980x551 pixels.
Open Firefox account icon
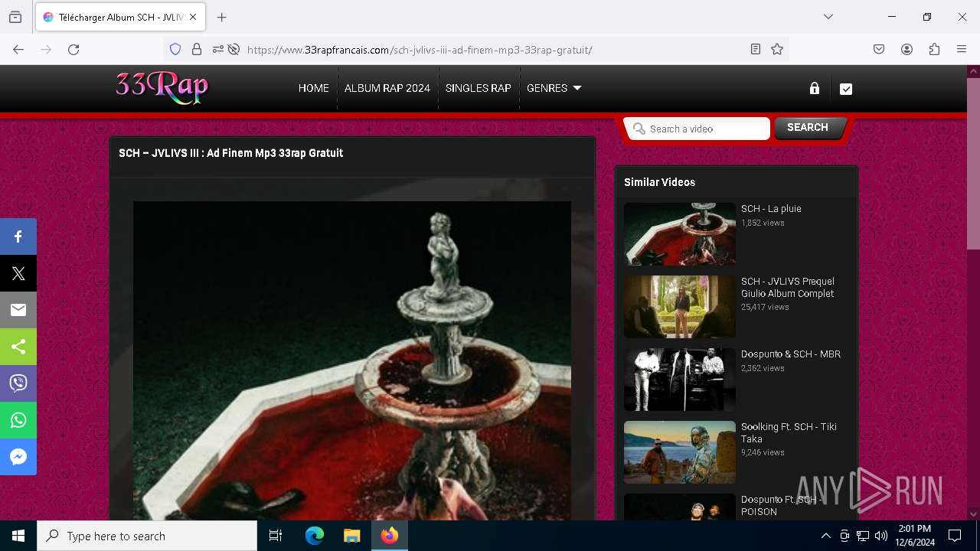pyautogui.click(x=906, y=50)
